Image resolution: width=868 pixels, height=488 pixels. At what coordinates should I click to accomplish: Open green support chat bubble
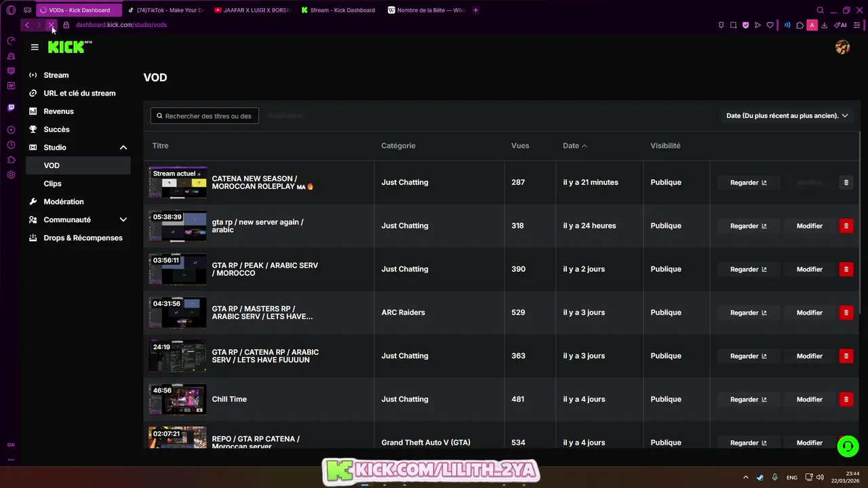point(848,446)
